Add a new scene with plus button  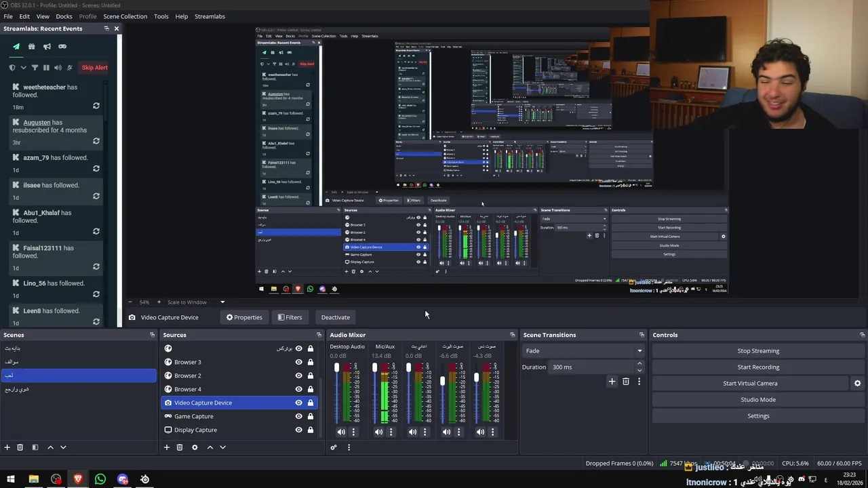[7, 447]
